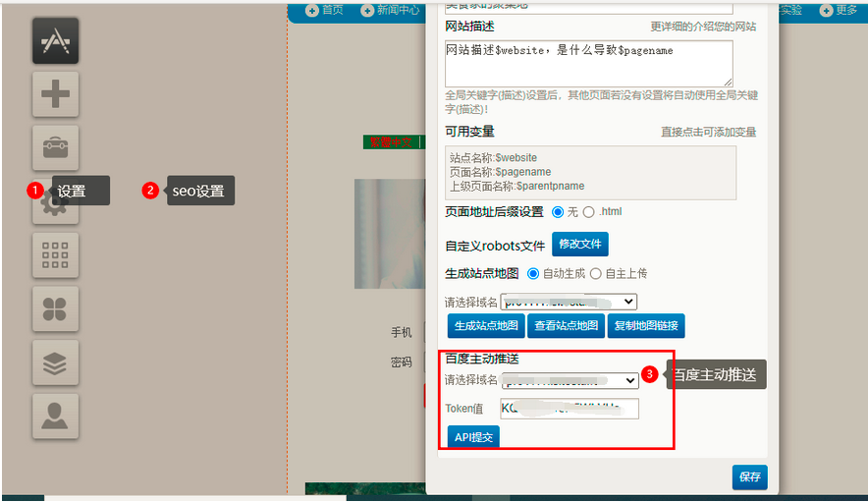Select the .html suffix radio button

589,212
